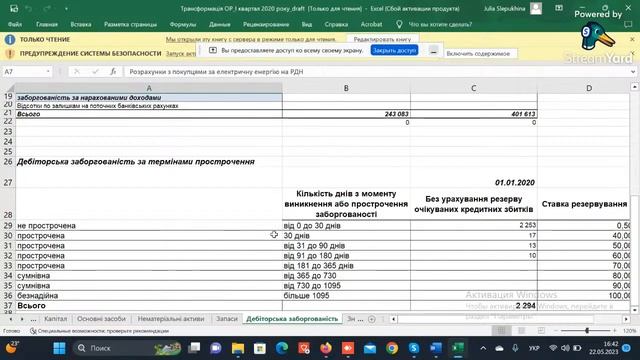The height and width of the screenshot is (360, 640).
Task: Click the cell 'безнадійна'
Action: [149, 296]
